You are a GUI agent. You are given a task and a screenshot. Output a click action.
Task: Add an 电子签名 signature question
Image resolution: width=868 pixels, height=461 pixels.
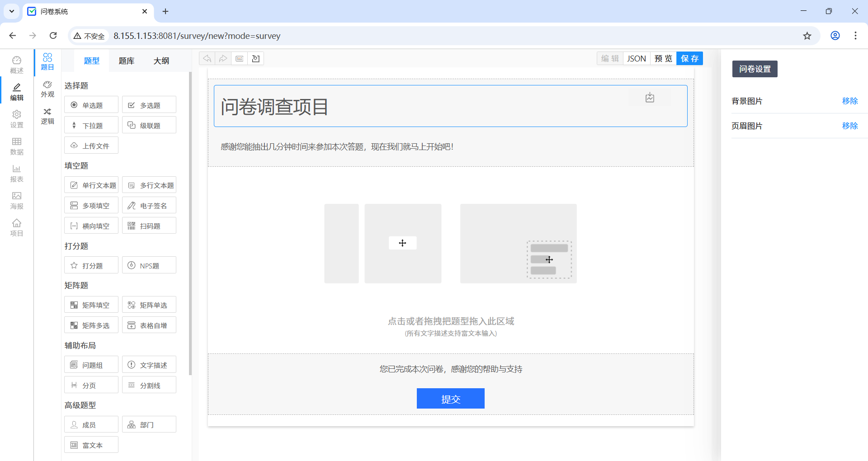tap(149, 205)
